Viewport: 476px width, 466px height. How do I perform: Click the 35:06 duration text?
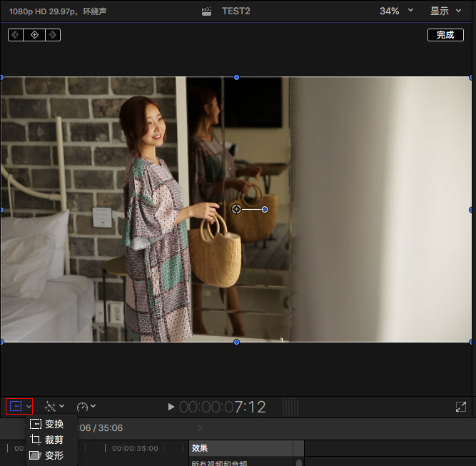[x=111, y=427]
